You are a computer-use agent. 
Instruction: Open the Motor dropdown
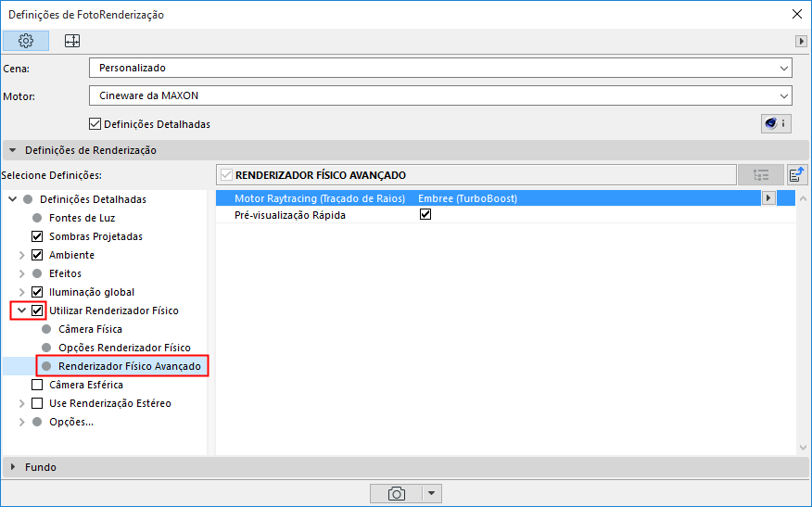[x=440, y=95]
